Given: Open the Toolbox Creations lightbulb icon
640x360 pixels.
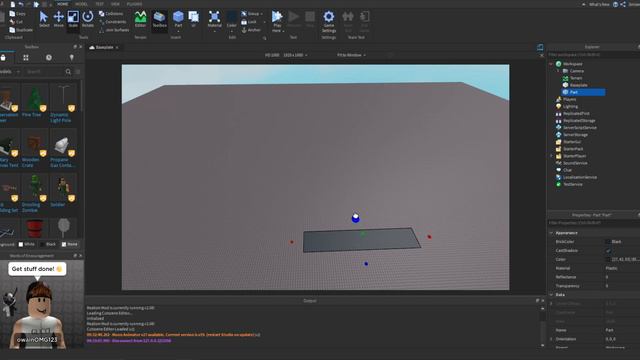Looking at the screenshot, I should 72,58.
